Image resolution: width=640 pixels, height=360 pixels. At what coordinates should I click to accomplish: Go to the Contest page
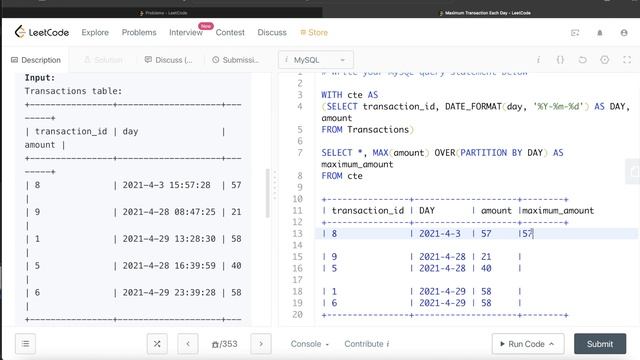(x=230, y=32)
